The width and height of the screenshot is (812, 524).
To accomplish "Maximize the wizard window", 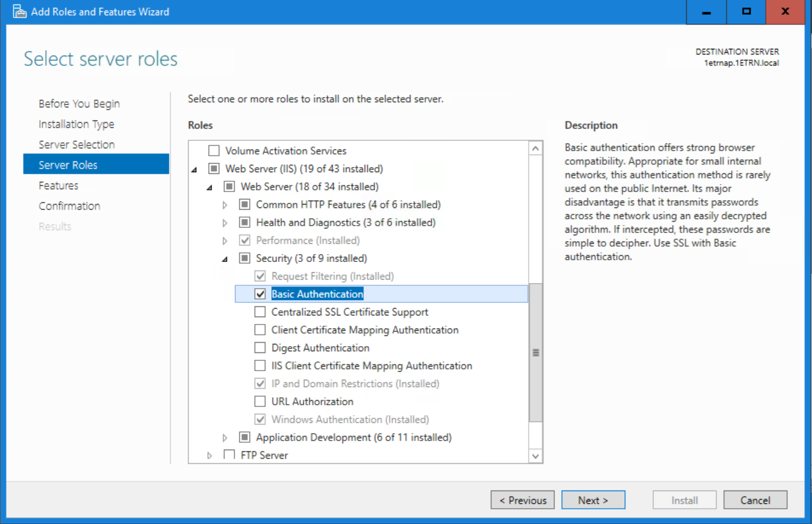I will [746, 12].
